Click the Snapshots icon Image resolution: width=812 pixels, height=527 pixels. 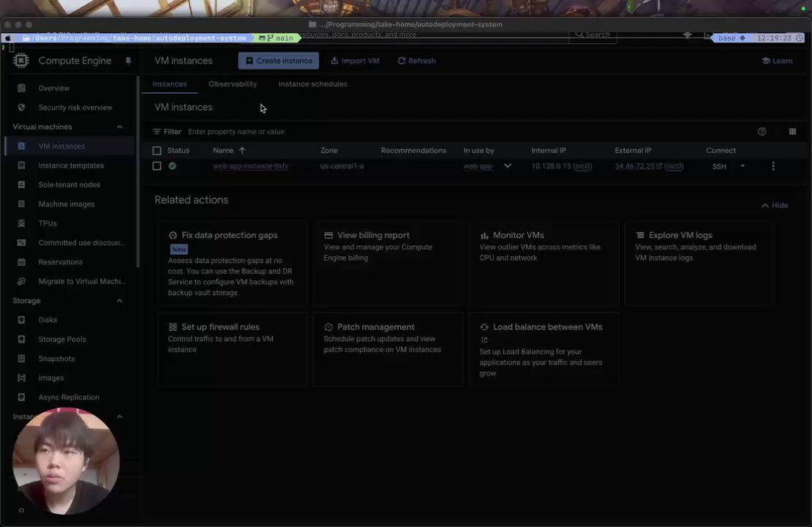click(x=21, y=359)
